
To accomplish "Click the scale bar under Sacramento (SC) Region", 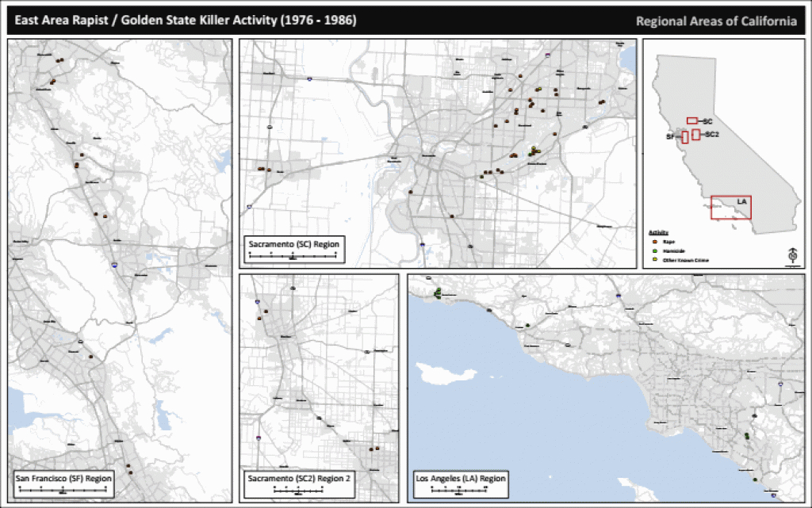I will [x=293, y=256].
